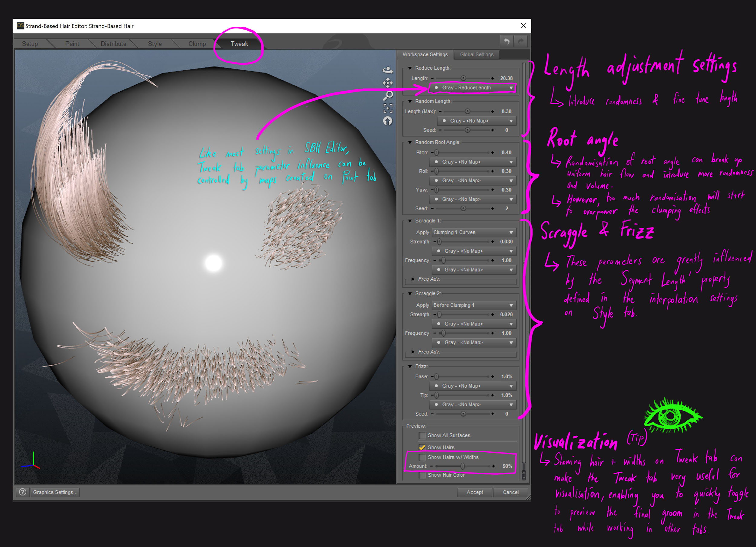Viewport: 756px width, 547px height.
Task: Click the orbit view control icon
Action: click(x=388, y=70)
